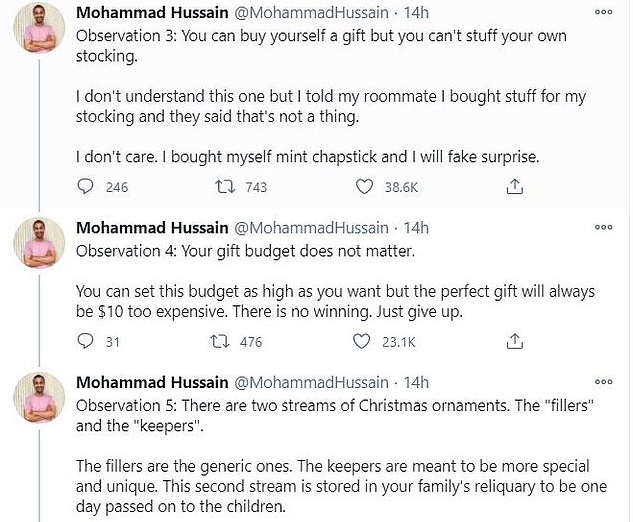Viewport: 633px width, 522px height.
Task: Open more options on Observation 4 tweet
Action: 603,226
